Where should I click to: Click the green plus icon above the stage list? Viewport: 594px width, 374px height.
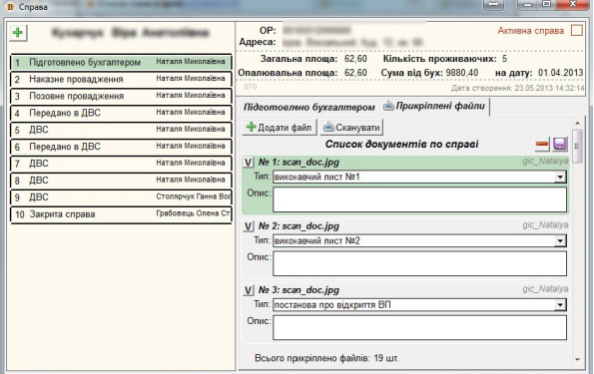(17, 33)
